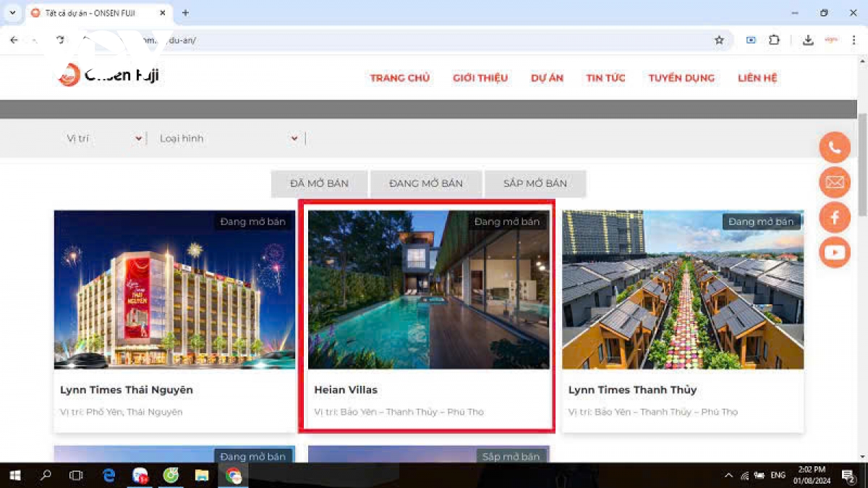This screenshot has width=868, height=488.
Task: Open a new tab with the plus button
Action: pos(185,13)
